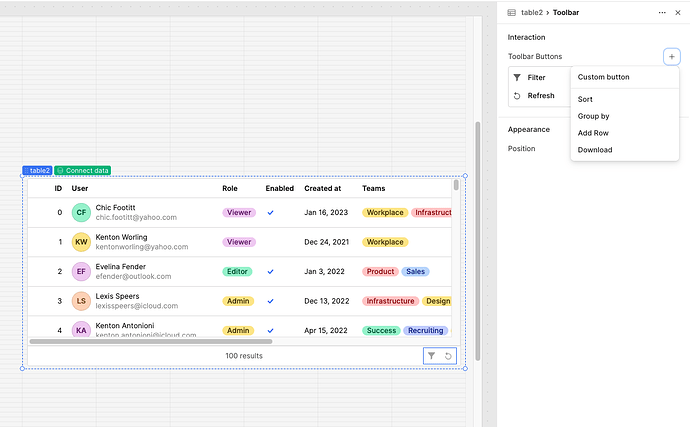Screen dimensions: 690x427
Task: Open the three-dot menu in inspector header
Action: click(661, 13)
